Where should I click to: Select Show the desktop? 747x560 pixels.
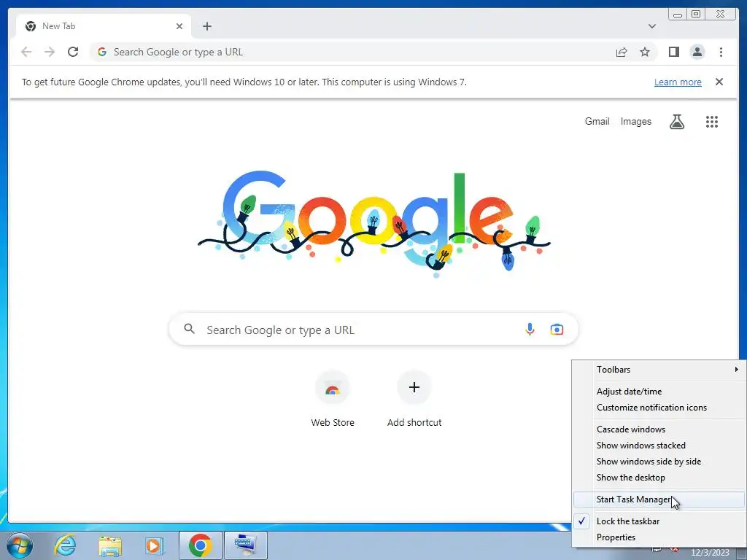tap(659, 478)
